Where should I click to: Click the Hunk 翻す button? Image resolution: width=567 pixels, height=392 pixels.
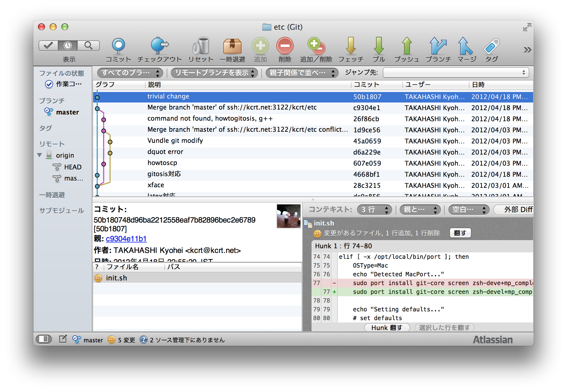pyautogui.click(x=387, y=328)
